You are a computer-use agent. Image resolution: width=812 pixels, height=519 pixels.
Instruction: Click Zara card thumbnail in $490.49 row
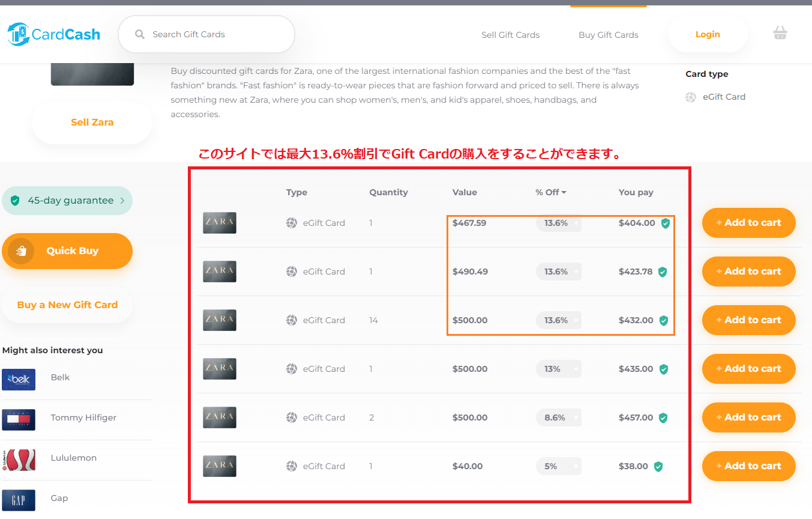[220, 272]
